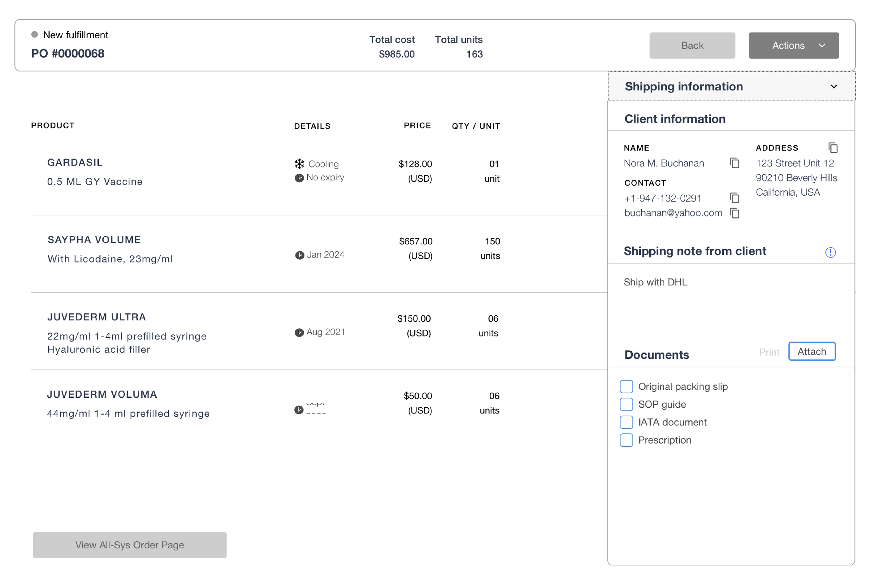This screenshot has height=588, width=870.
Task: Click the $150.00 price cell
Action: [414, 326]
